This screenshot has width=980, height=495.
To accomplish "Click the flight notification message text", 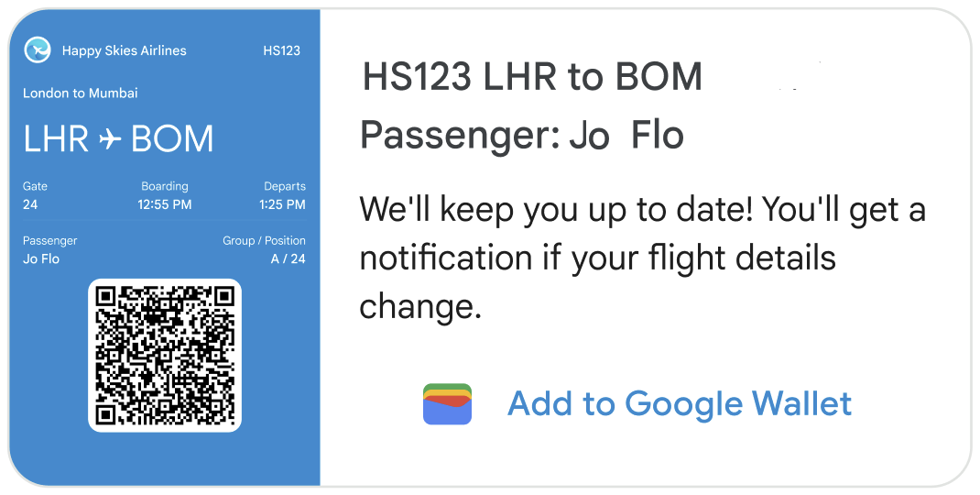I will click(x=641, y=258).
